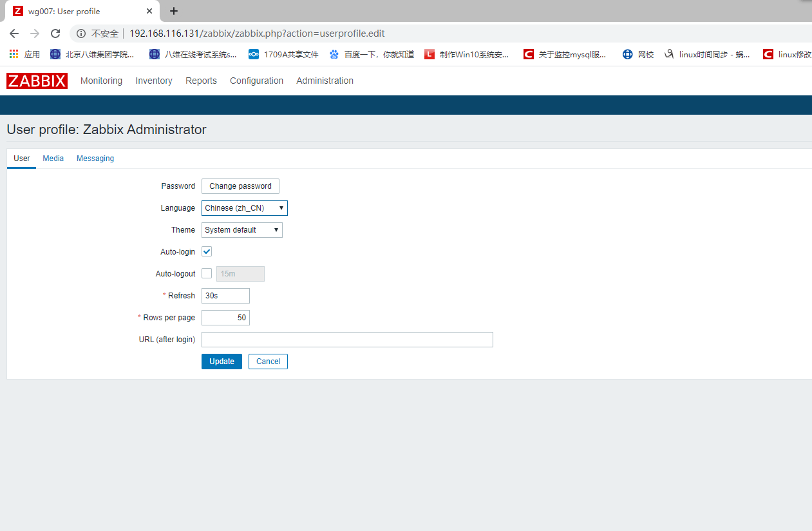812x531 pixels.
Task: Enable the Auto-login checkbox
Action: coord(207,252)
